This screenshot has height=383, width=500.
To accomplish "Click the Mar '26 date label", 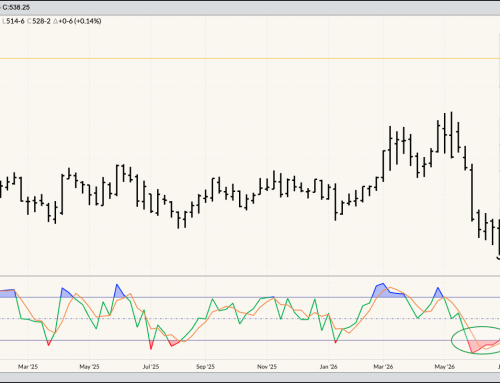I will pos(383,367).
